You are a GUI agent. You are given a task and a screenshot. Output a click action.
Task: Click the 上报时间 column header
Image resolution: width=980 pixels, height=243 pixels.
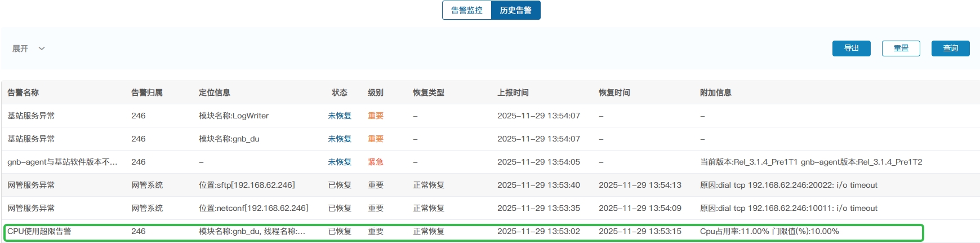click(513, 92)
